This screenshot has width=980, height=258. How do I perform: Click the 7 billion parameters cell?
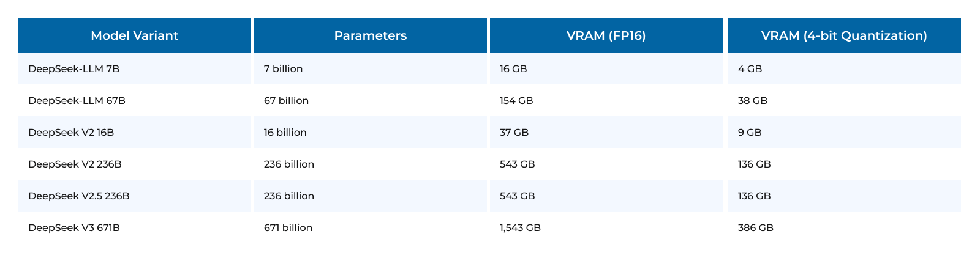click(284, 69)
